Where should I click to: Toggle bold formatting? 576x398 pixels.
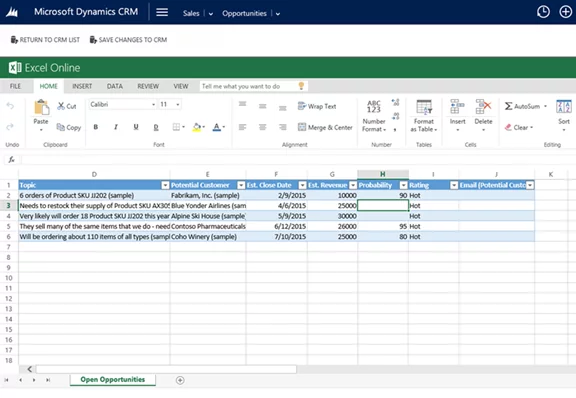coord(96,127)
